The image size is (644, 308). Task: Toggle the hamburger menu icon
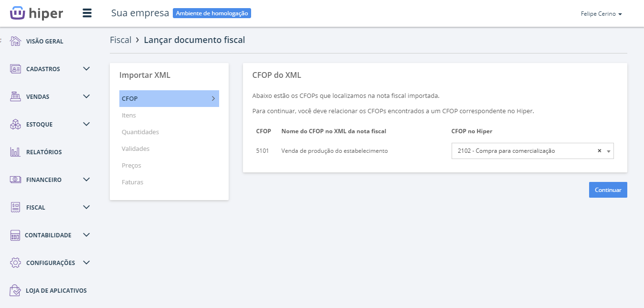coord(87,13)
